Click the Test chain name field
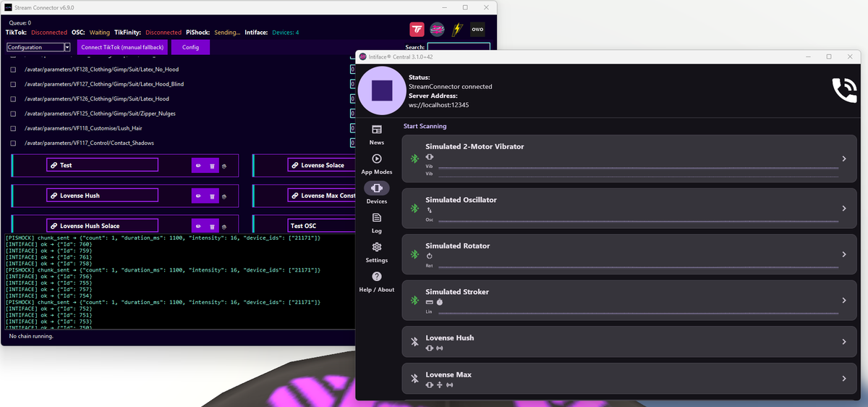868x407 pixels. (102, 165)
